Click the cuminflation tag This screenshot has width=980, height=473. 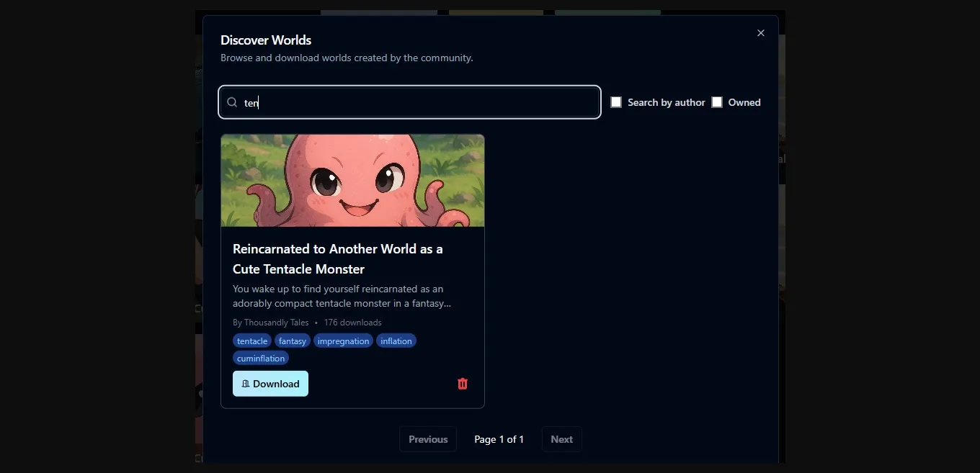click(x=260, y=358)
